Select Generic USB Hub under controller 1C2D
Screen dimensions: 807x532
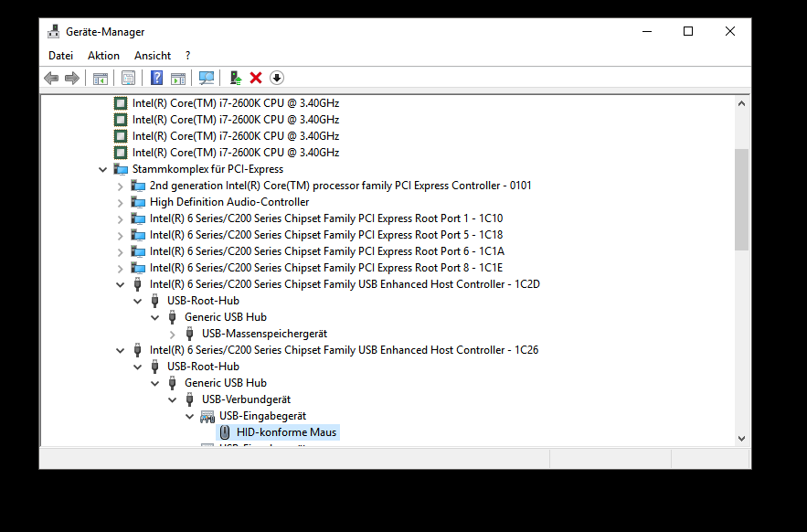[x=226, y=317]
